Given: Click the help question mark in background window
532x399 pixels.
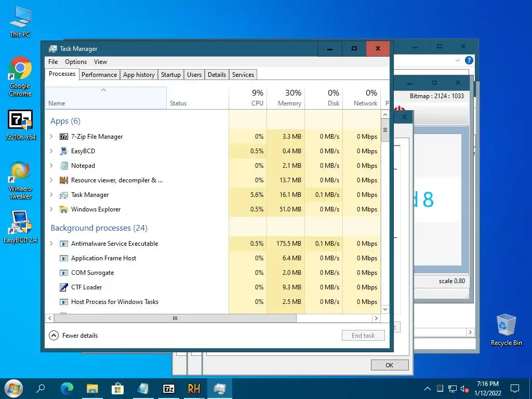Looking at the screenshot, I should click(469, 60).
